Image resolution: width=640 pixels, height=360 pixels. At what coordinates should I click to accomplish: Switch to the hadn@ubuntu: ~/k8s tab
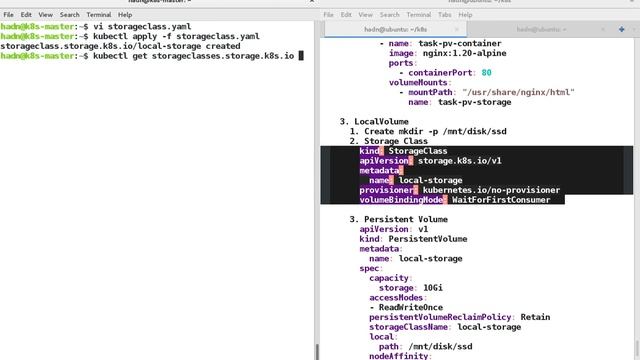396,29
